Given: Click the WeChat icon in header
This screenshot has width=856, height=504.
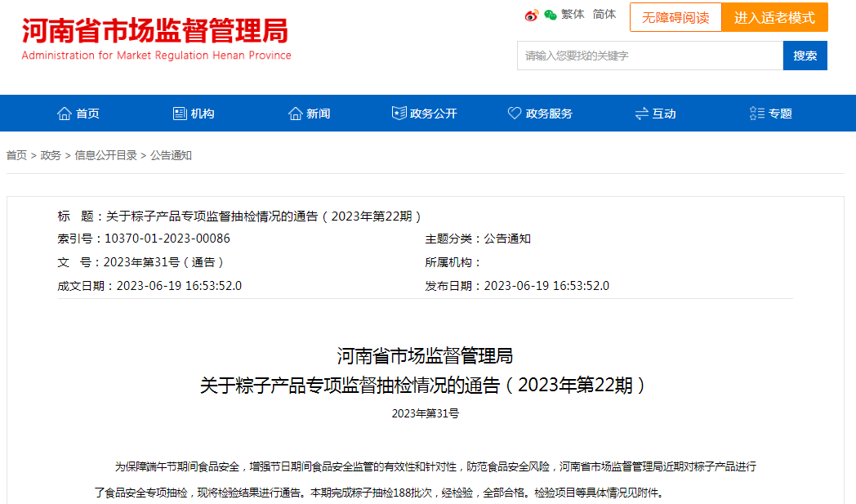Looking at the screenshot, I should [x=551, y=15].
